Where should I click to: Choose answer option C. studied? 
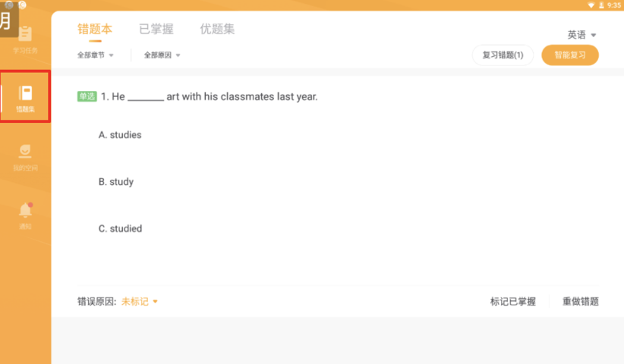pyautogui.click(x=120, y=229)
